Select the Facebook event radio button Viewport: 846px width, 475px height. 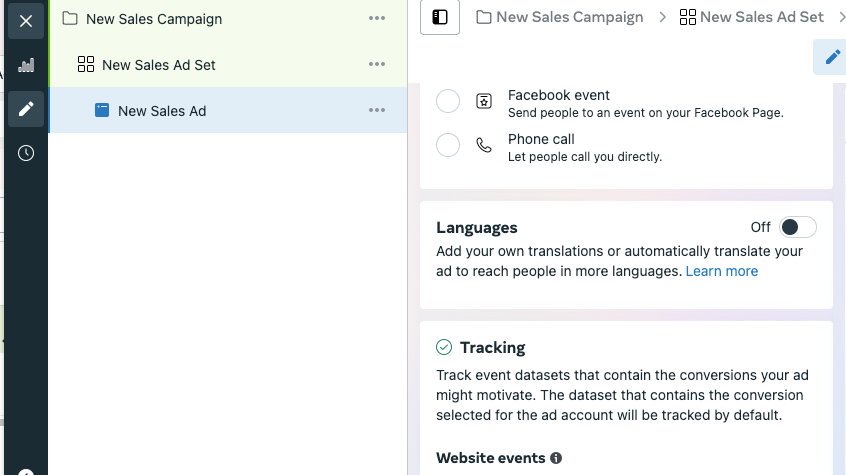coord(448,101)
